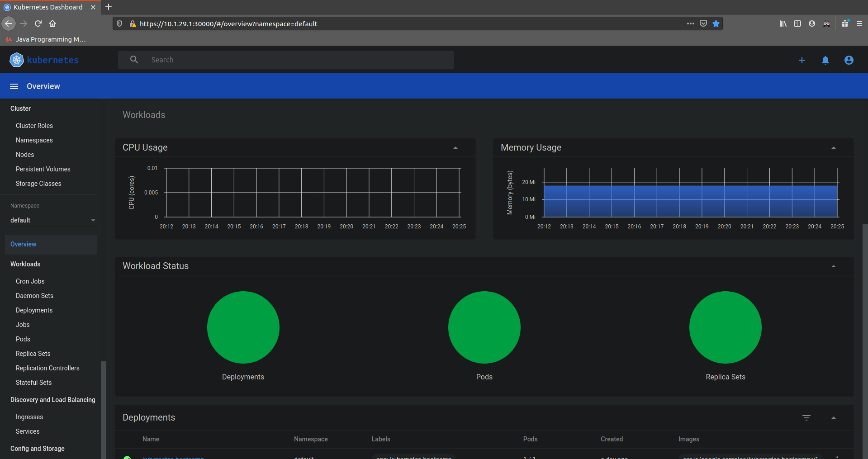Viewport: 868px width, 459px height.
Task: Click the Cluster section heading
Action: click(x=21, y=109)
